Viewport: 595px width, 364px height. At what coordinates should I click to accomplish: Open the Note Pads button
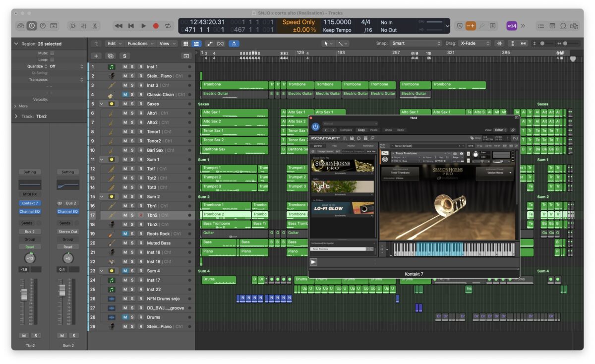[552, 26]
